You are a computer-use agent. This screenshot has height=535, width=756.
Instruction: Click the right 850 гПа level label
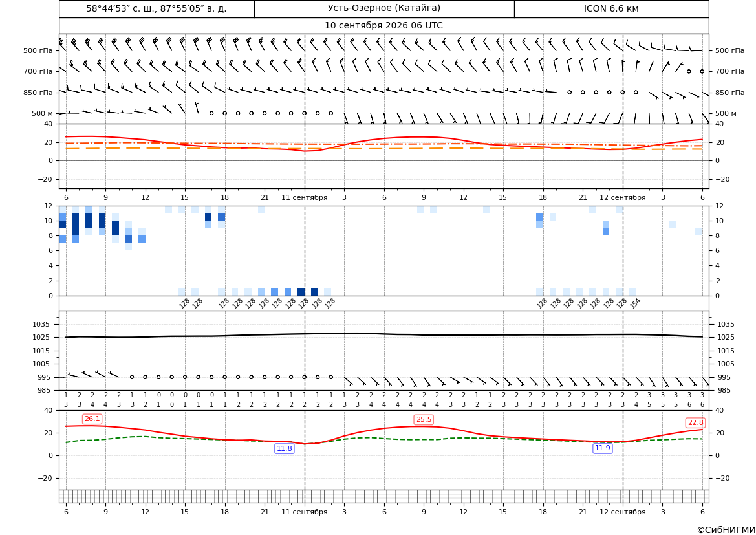click(x=730, y=93)
